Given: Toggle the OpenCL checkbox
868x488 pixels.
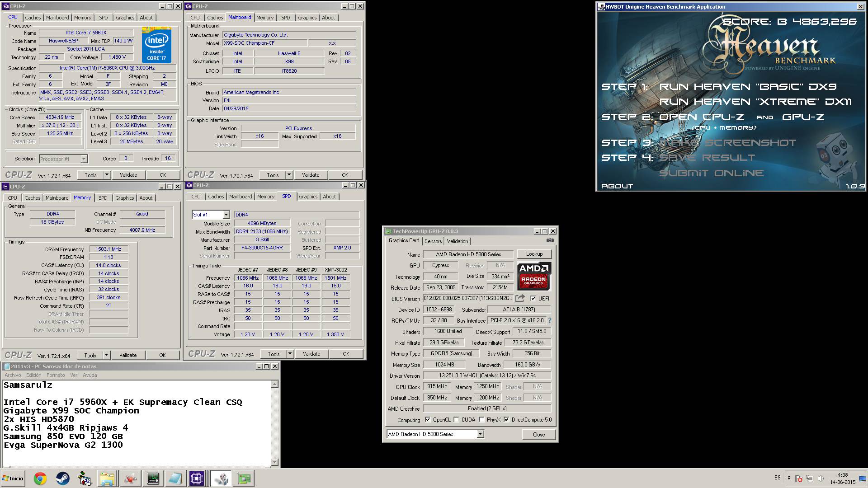Looking at the screenshot, I should 428,420.
